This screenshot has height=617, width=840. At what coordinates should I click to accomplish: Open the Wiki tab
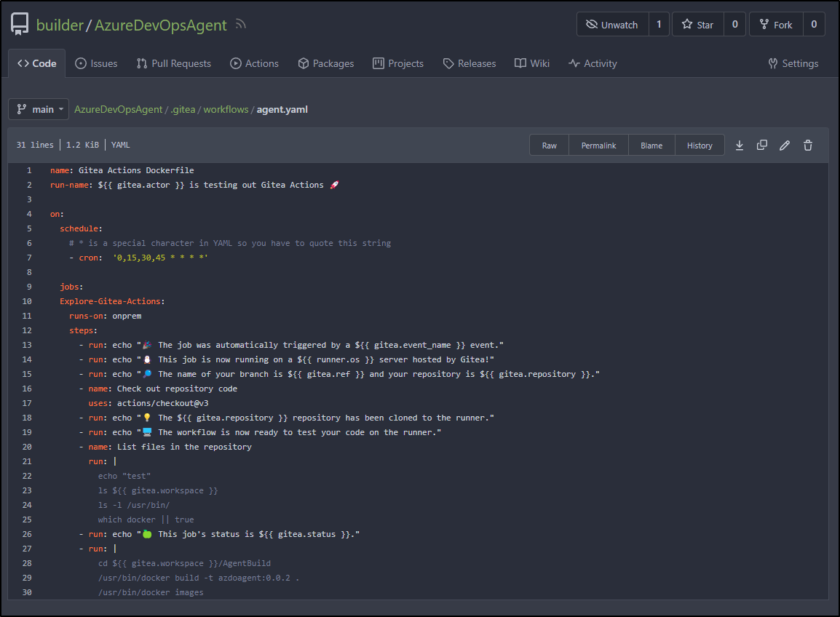coord(532,63)
